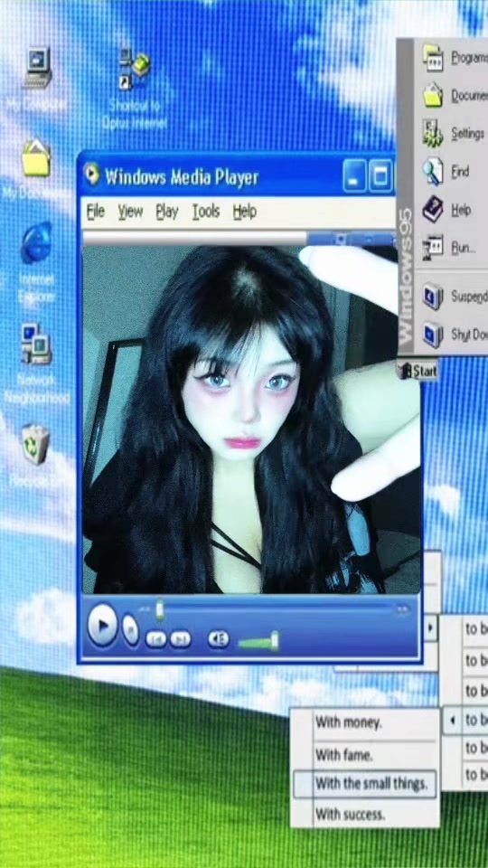
Task: Mute audio with the speaker button
Action: pos(218,639)
